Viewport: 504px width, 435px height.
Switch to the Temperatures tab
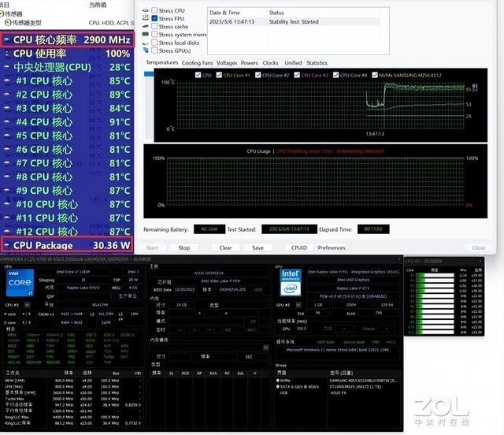(x=162, y=62)
